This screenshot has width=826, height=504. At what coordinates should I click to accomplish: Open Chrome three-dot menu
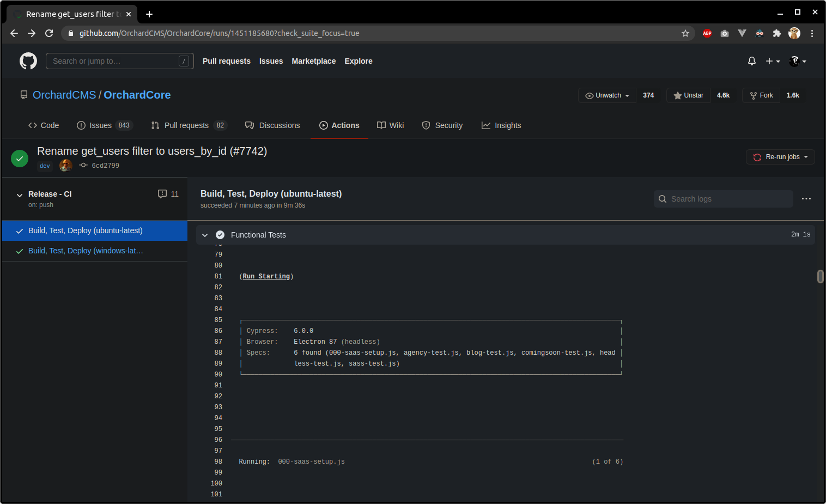pyautogui.click(x=812, y=33)
